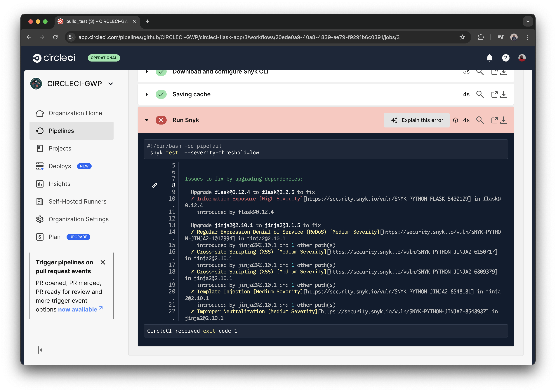
Task: Click the Deploys sidebar icon
Action: pyautogui.click(x=40, y=166)
